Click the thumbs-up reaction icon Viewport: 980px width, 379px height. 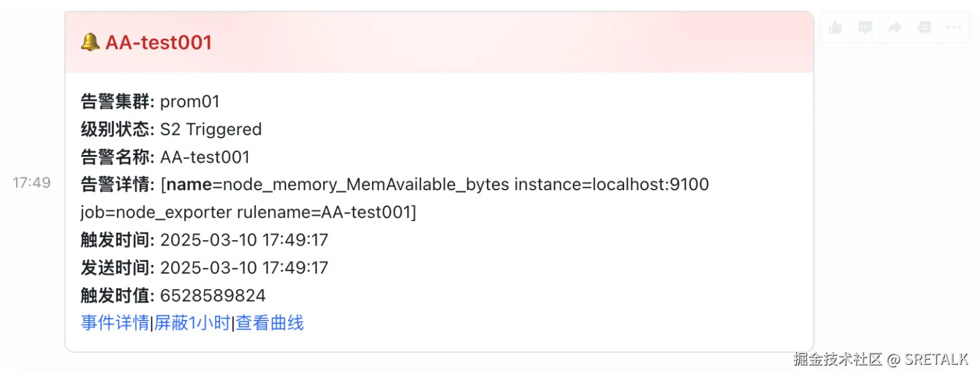835,27
